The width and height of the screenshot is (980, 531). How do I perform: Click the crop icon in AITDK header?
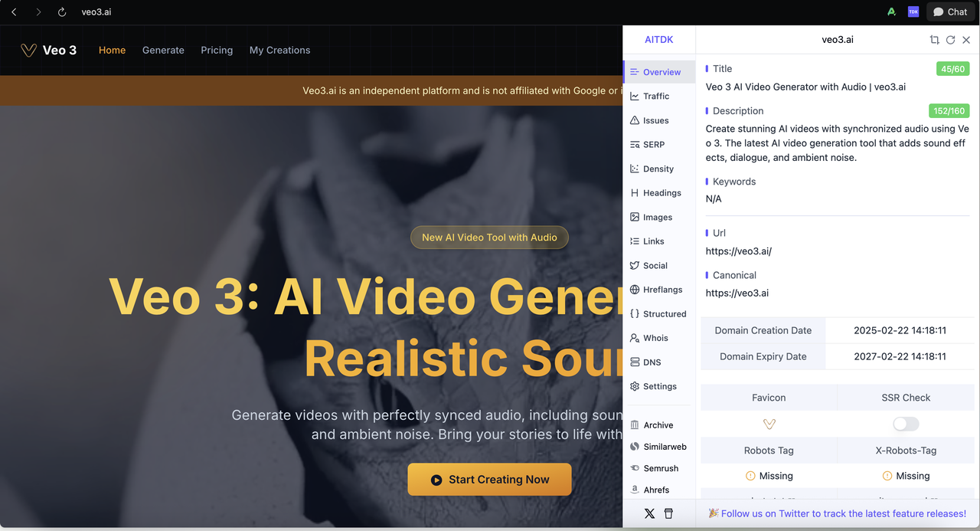934,40
